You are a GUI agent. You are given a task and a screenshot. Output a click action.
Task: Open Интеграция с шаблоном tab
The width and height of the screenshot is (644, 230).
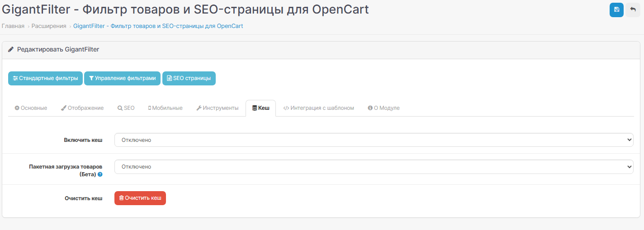click(318, 108)
